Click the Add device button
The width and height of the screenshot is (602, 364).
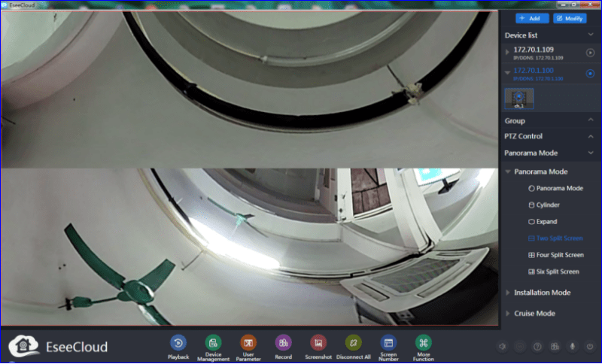(532, 18)
